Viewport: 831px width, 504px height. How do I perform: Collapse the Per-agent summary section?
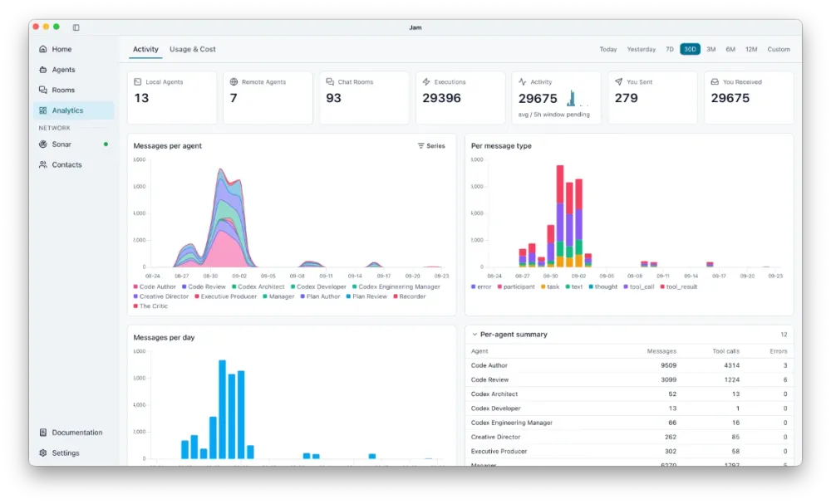(x=475, y=335)
